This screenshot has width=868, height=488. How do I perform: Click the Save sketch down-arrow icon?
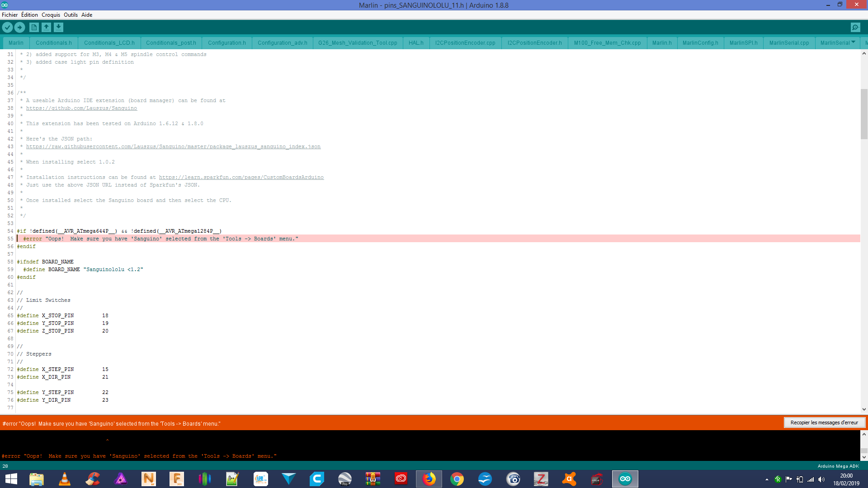58,28
